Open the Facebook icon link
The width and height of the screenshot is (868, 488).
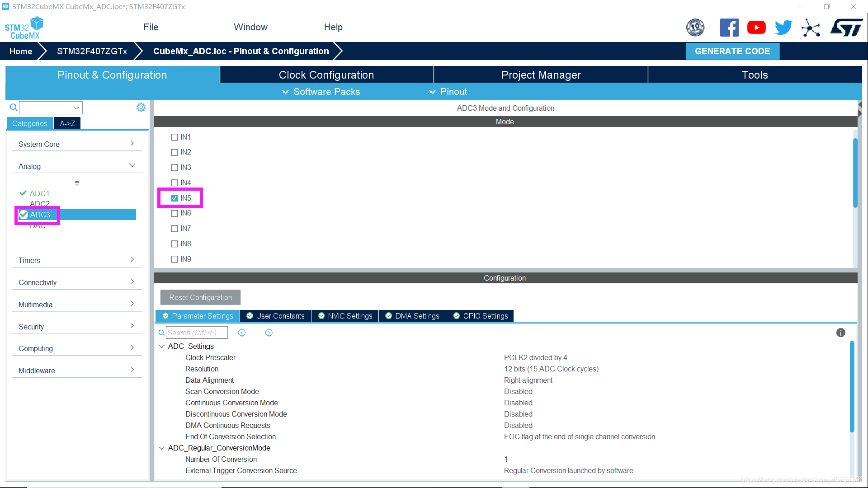729,28
